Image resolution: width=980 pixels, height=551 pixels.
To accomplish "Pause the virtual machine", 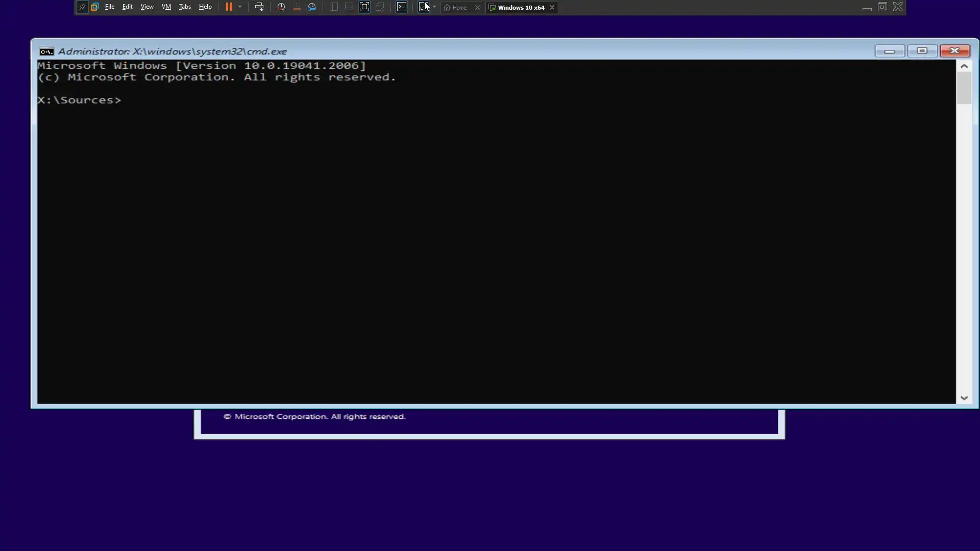I will pos(229,7).
